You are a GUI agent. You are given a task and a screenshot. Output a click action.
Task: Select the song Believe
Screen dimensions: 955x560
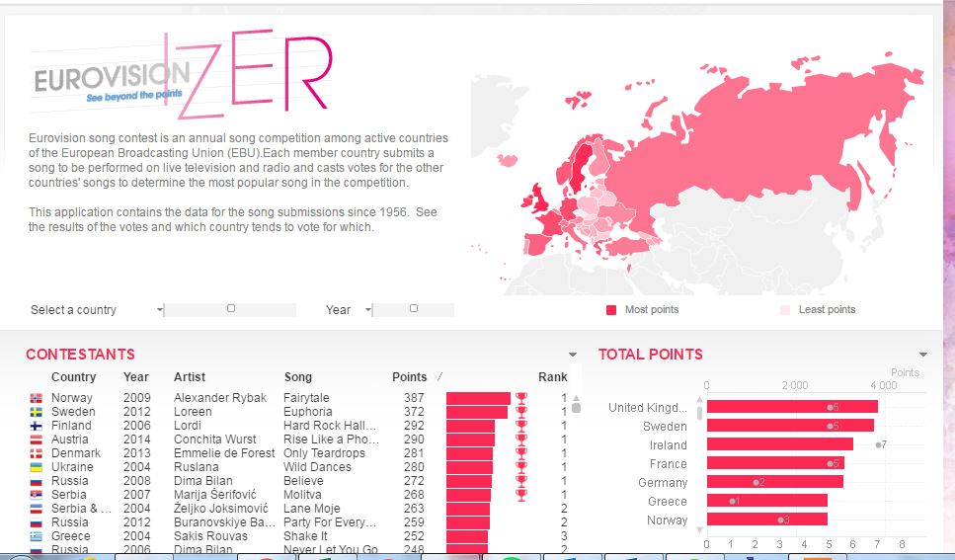(x=303, y=481)
